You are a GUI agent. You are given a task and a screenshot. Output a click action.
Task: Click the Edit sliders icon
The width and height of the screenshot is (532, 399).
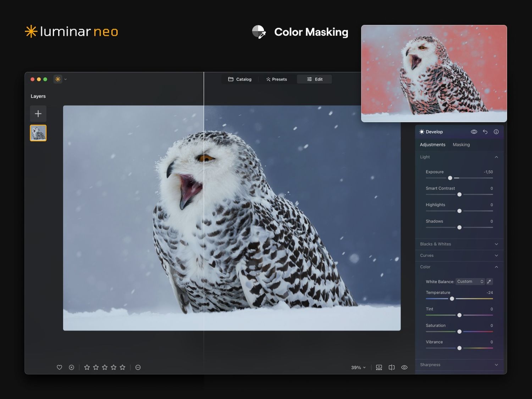tap(310, 79)
